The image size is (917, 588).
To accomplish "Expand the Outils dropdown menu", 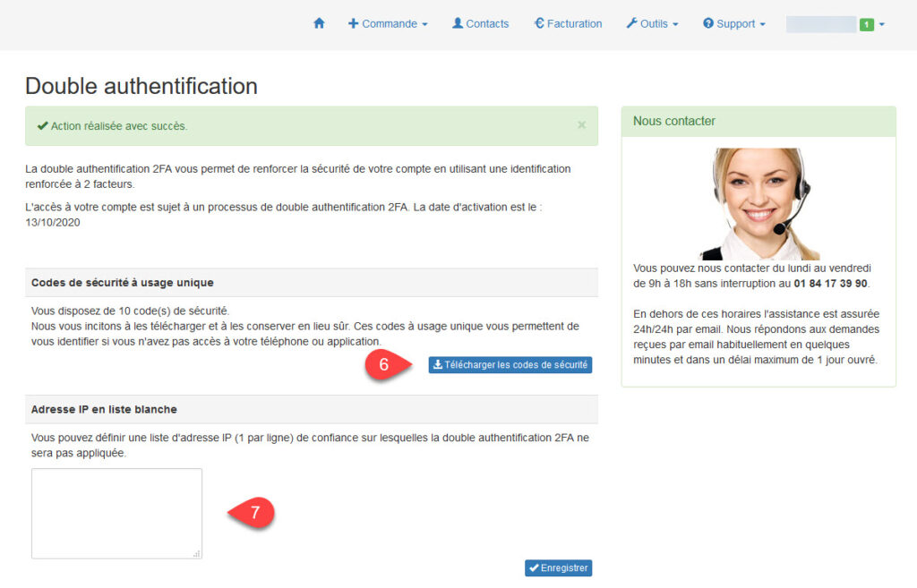I will [x=652, y=24].
